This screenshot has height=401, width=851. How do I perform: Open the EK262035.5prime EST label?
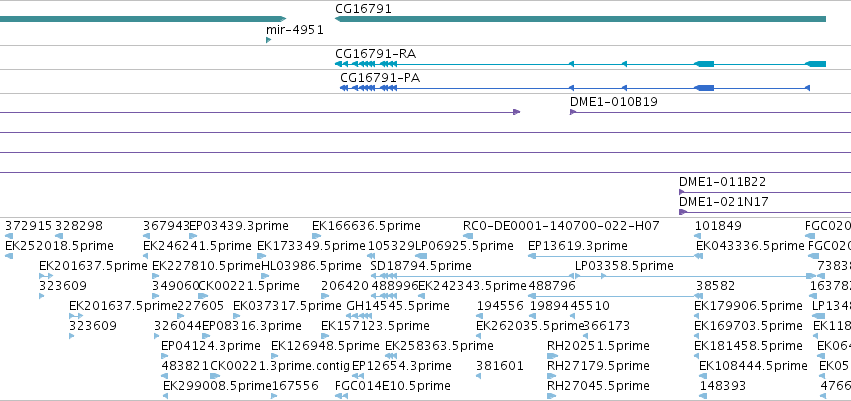tap(530, 326)
